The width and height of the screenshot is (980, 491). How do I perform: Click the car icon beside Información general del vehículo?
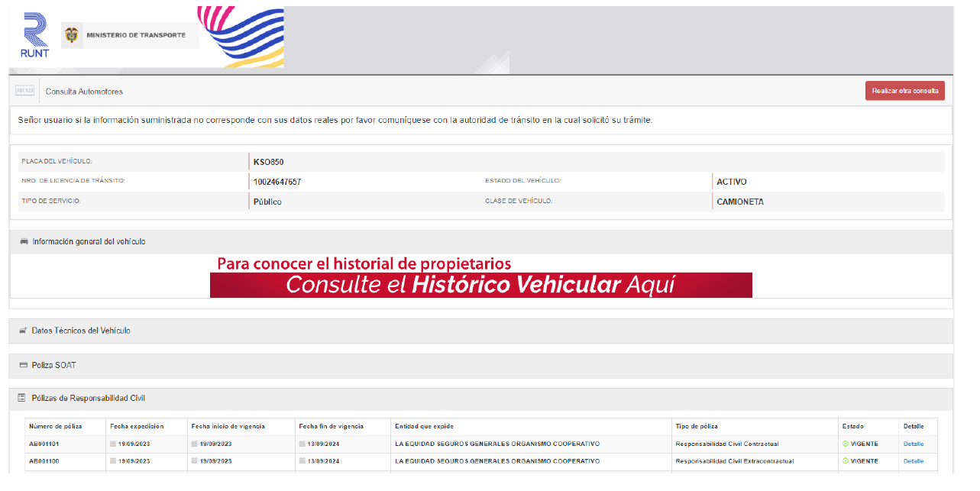[x=24, y=241]
